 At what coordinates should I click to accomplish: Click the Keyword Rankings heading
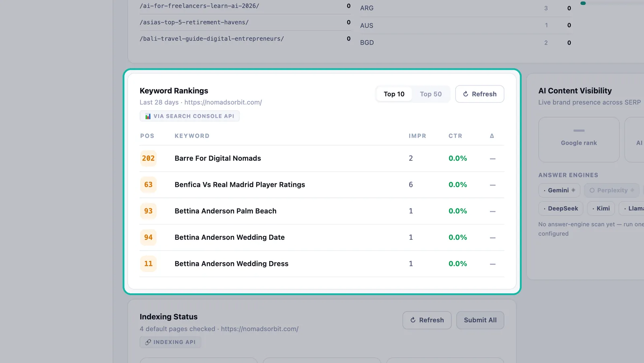[174, 91]
